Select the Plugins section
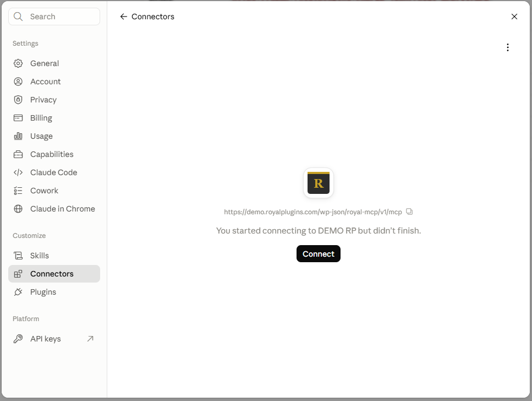 click(54, 292)
